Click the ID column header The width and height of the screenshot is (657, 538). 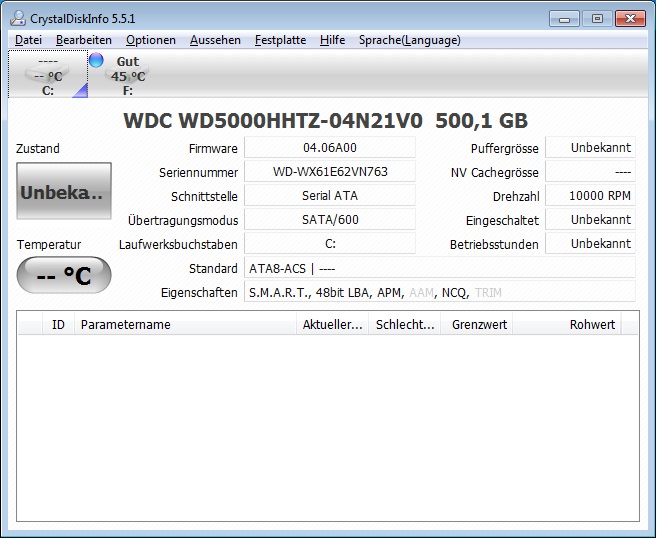coord(58,324)
